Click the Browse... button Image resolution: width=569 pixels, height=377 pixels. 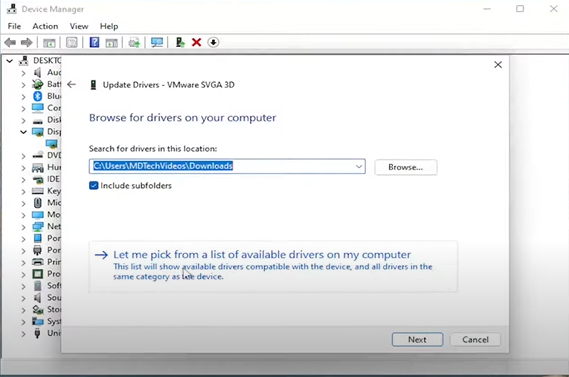tap(406, 167)
